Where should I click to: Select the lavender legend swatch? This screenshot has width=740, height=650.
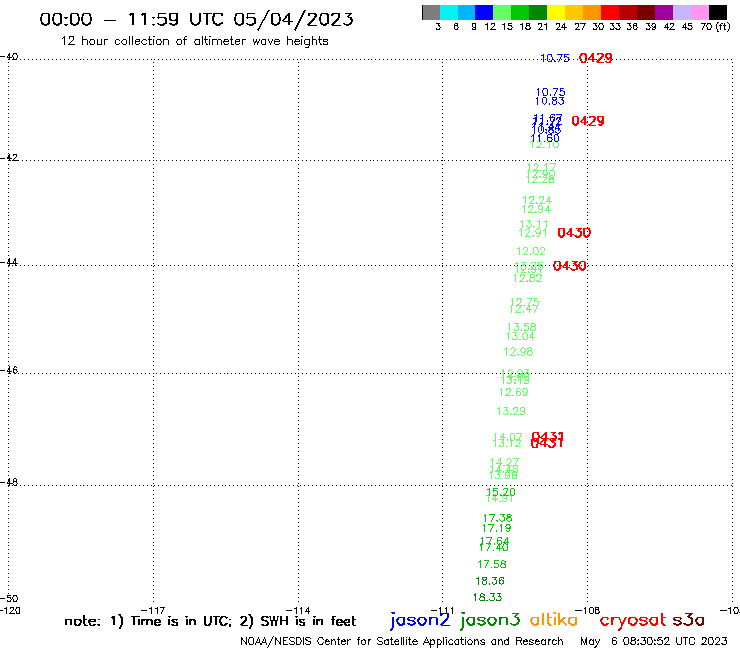(x=681, y=12)
